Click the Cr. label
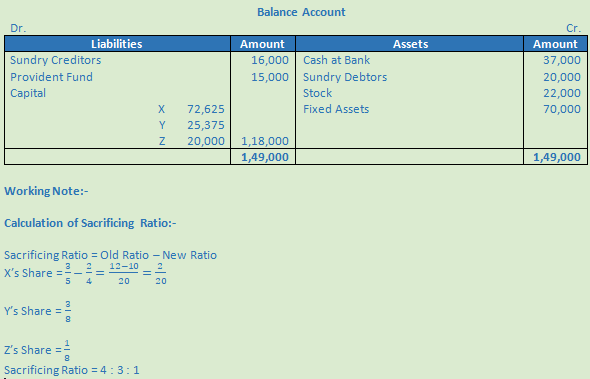Screen dimensions: 590x379 pyautogui.click(x=573, y=28)
